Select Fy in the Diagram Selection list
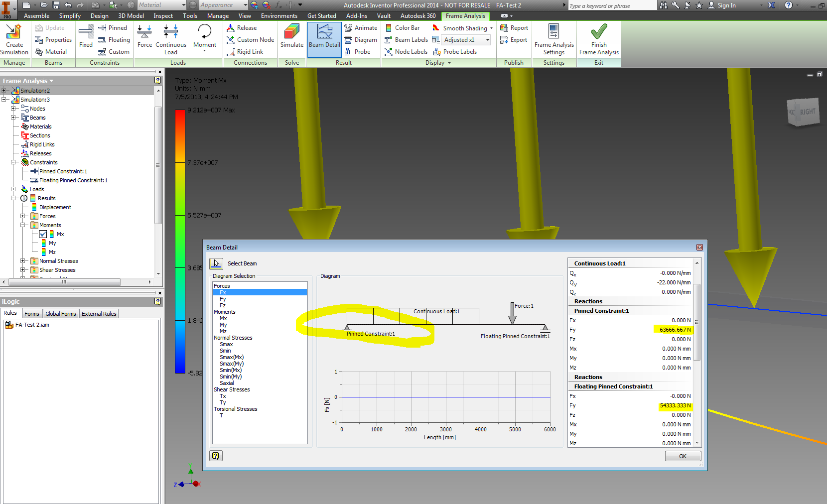Image resolution: width=827 pixels, height=504 pixels. pyautogui.click(x=223, y=298)
